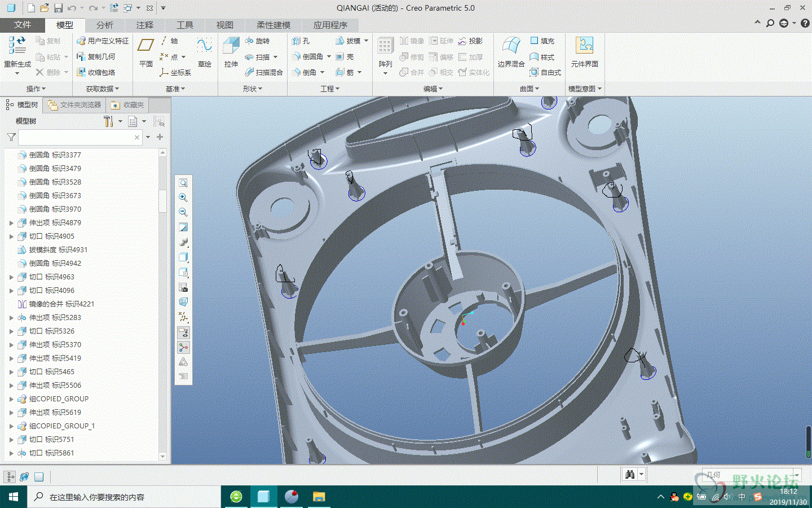Switch to the 收藏夹 tab

click(x=128, y=105)
